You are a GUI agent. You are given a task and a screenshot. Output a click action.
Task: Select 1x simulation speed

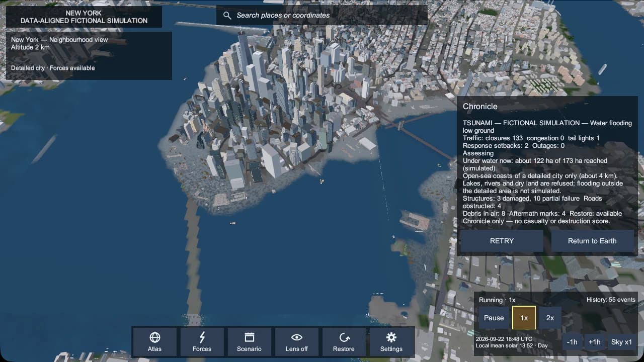524,318
